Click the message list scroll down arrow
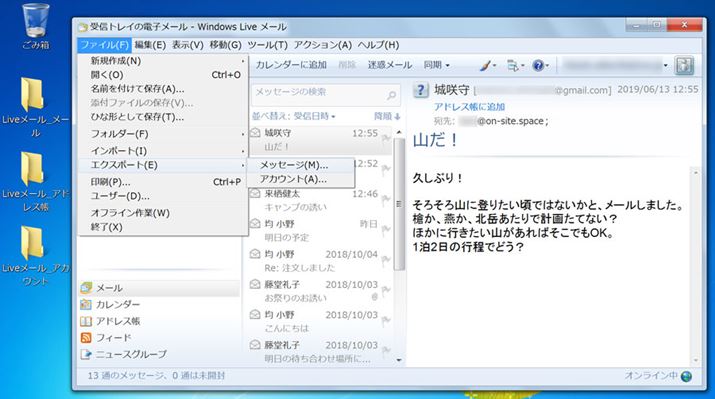 (399, 360)
